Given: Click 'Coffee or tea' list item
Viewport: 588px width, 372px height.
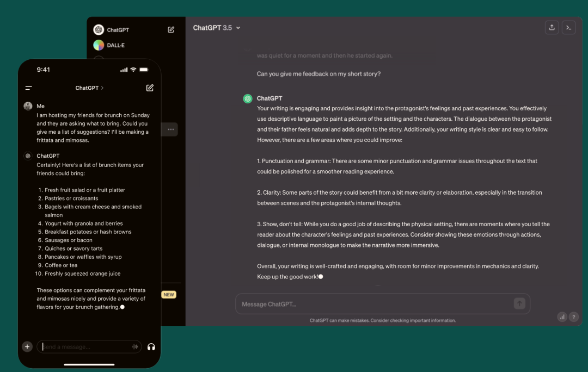Looking at the screenshot, I should tap(61, 265).
